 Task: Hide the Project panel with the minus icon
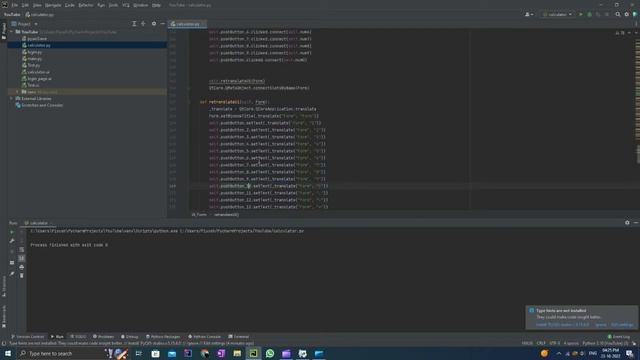(x=162, y=24)
